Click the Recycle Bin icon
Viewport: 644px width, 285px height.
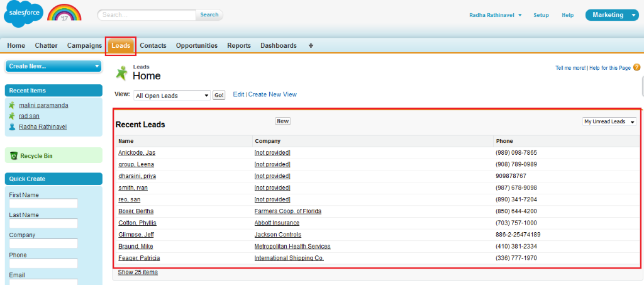click(x=14, y=155)
